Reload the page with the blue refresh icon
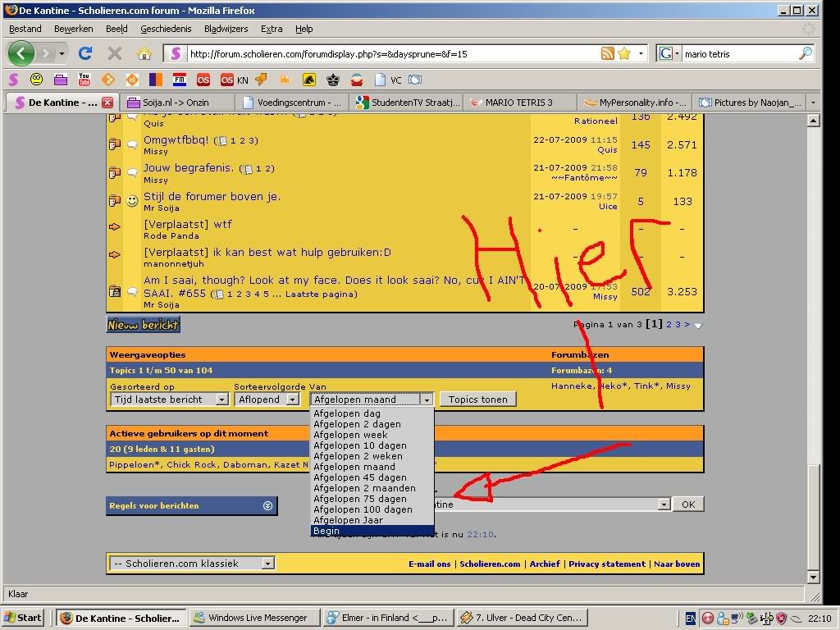 85,53
